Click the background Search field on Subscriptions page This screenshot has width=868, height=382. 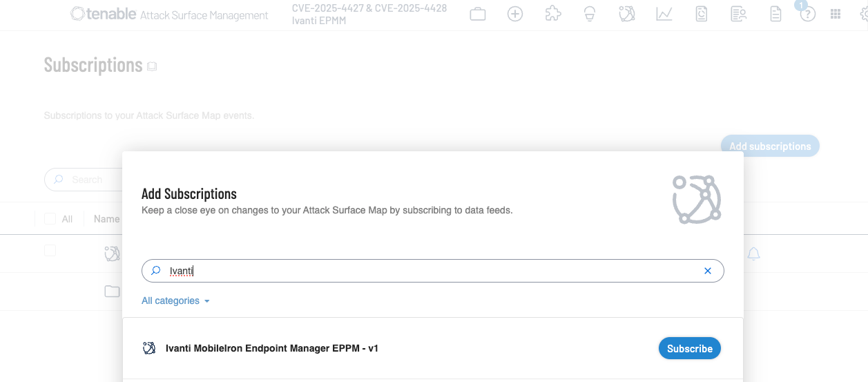[x=83, y=180]
